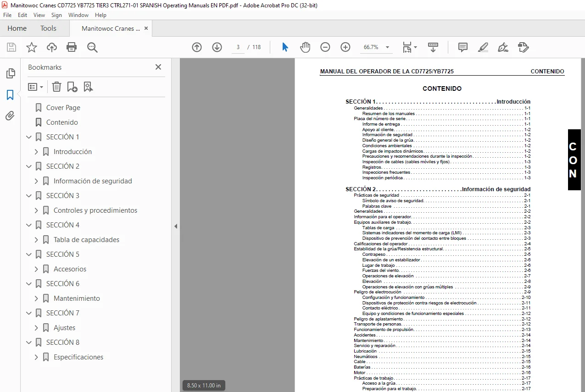The image size is (585, 392).
Task: Add a new bookmark
Action: [72, 87]
